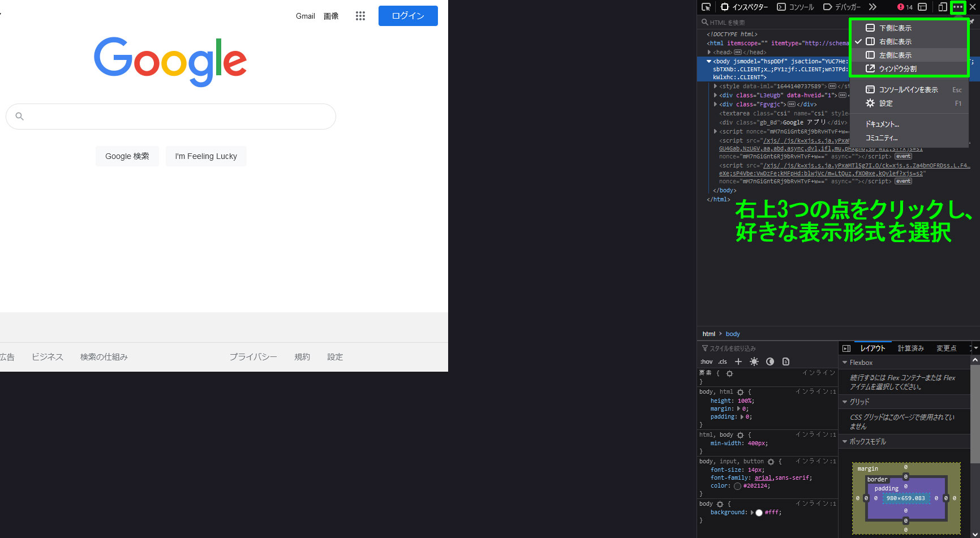This screenshot has height=538, width=980.
Task: Expand the head element node
Action: pyautogui.click(x=709, y=52)
